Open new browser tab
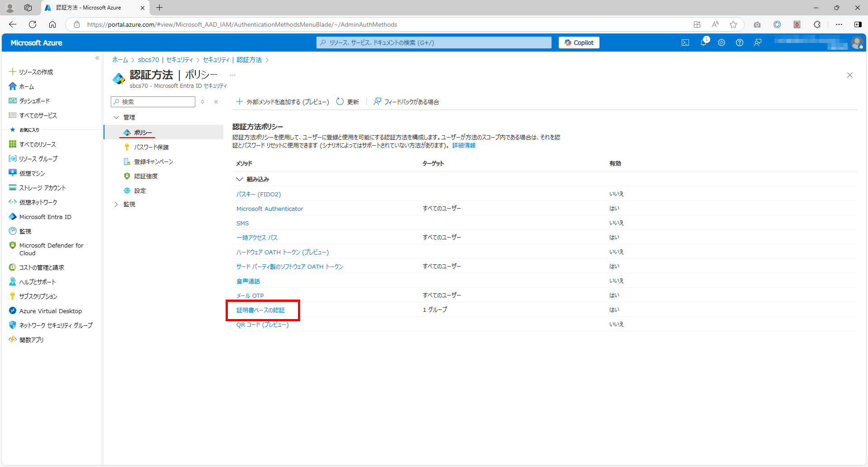 pos(159,8)
